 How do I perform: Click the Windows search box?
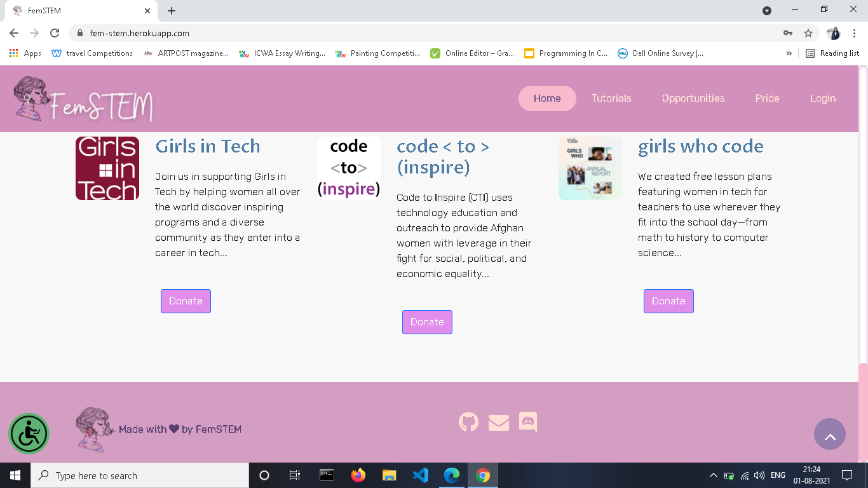pyautogui.click(x=140, y=475)
